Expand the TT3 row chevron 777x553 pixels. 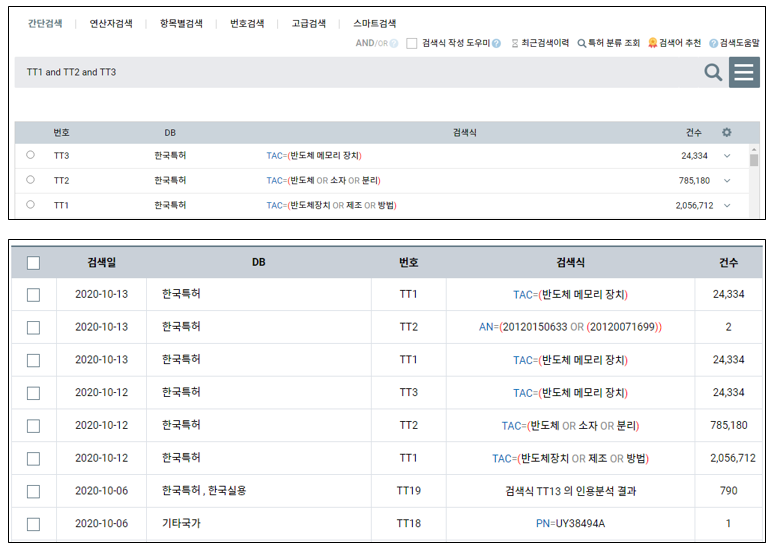click(727, 155)
